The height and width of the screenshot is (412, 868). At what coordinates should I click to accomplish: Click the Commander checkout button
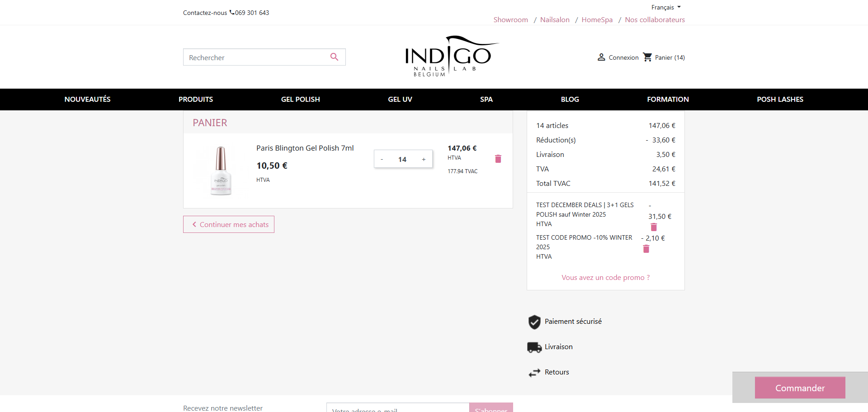[x=800, y=388]
